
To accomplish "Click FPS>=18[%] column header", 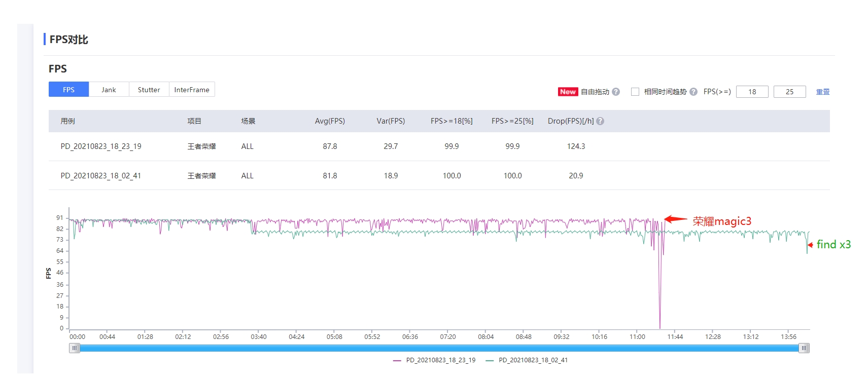I will pyautogui.click(x=452, y=121).
